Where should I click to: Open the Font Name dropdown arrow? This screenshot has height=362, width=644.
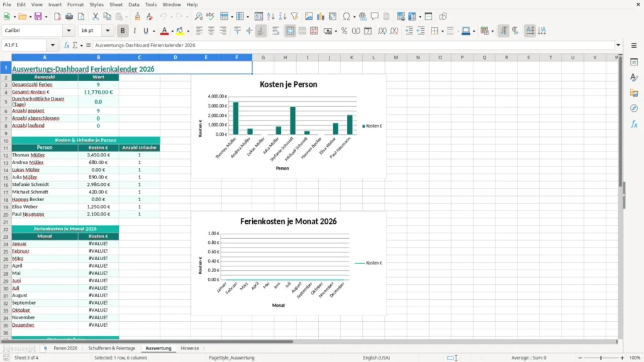pyautogui.click(x=69, y=30)
